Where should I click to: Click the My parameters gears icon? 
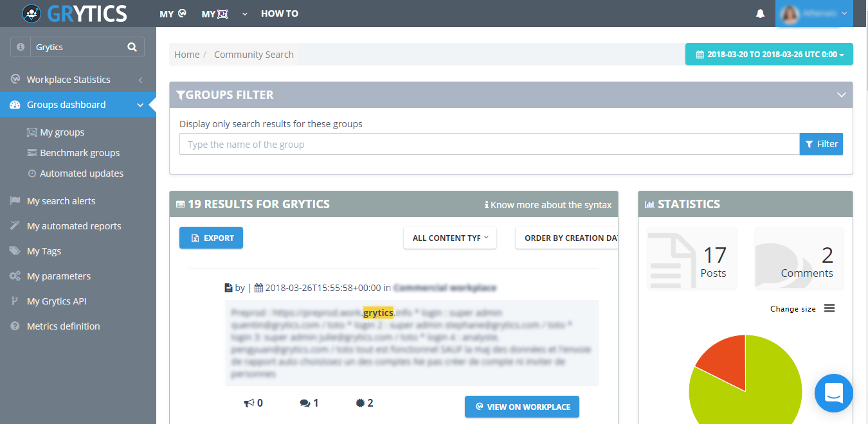coord(15,276)
